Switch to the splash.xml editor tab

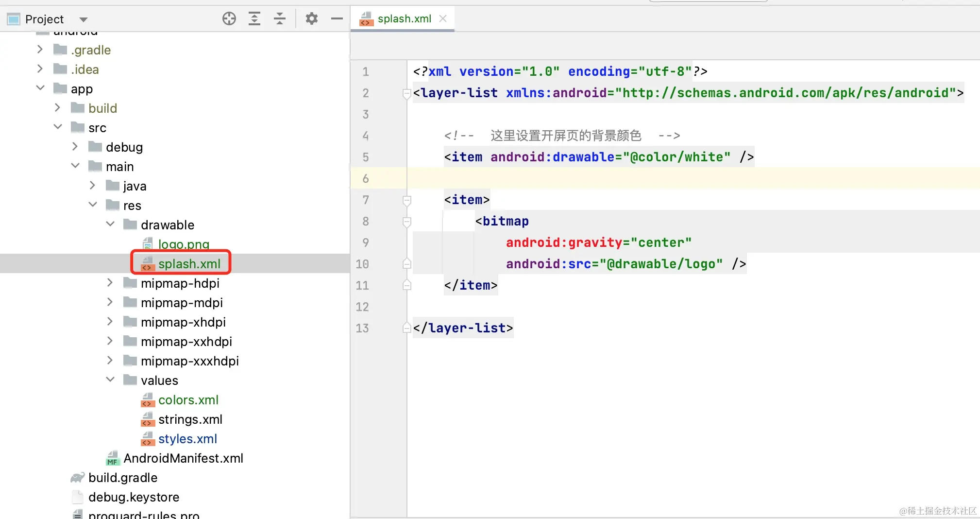click(x=405, y=18)
